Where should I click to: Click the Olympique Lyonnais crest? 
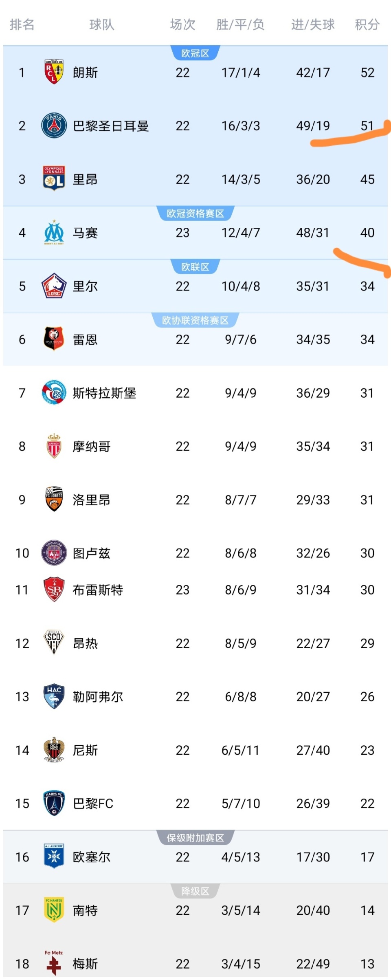point(54,178)
